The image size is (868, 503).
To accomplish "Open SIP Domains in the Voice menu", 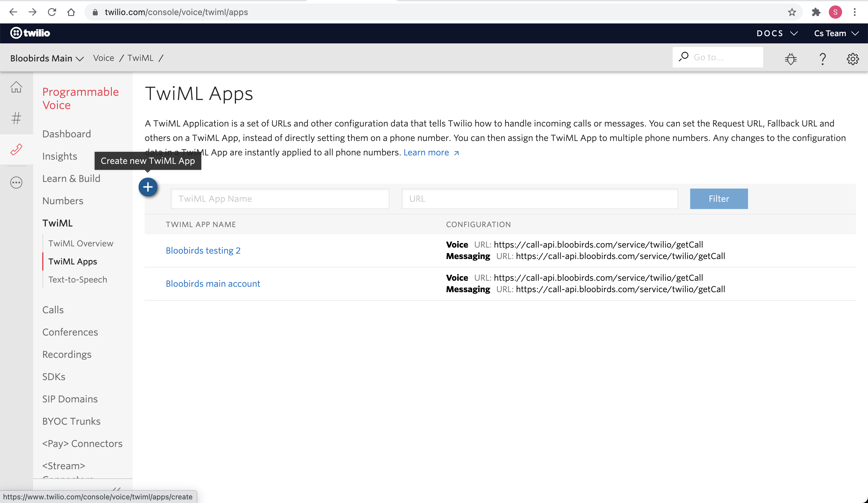I will (70, 399).
